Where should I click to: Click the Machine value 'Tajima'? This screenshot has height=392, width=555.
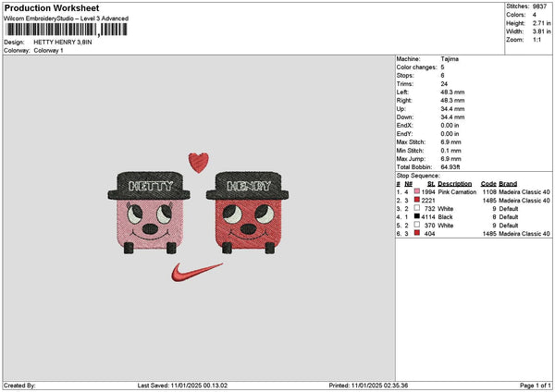pyautogui.click(x=450, y=59)
